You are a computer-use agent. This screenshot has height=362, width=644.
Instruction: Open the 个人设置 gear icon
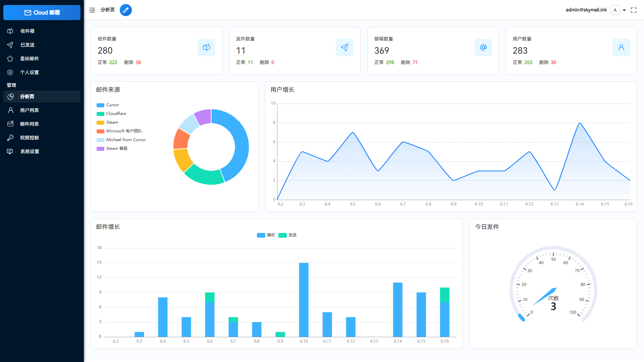coord(10,72)
